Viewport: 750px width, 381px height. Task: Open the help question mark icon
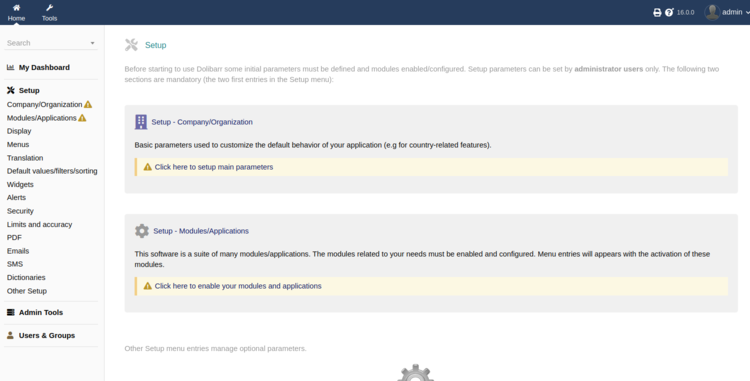coord(669,12)
